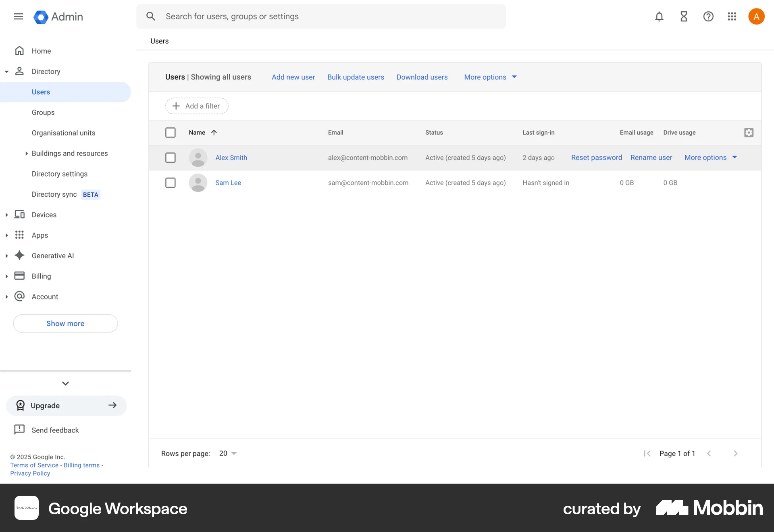Open the search for users field magnifier

[151, 16]
